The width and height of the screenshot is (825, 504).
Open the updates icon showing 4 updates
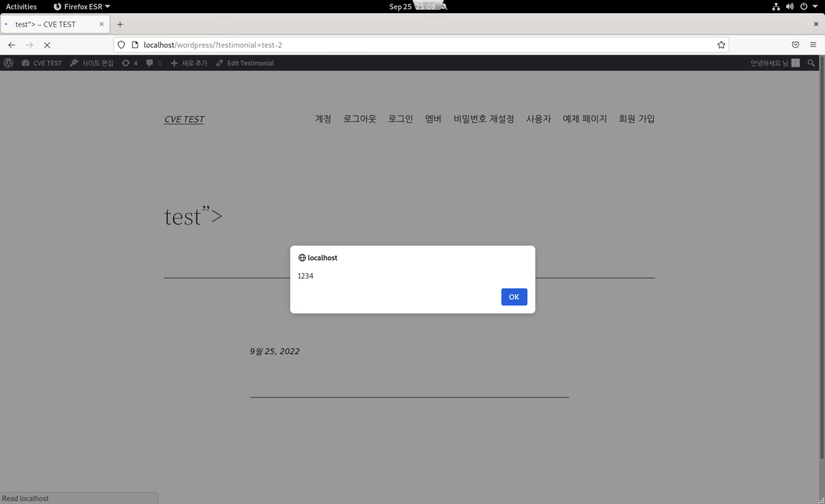126,63
